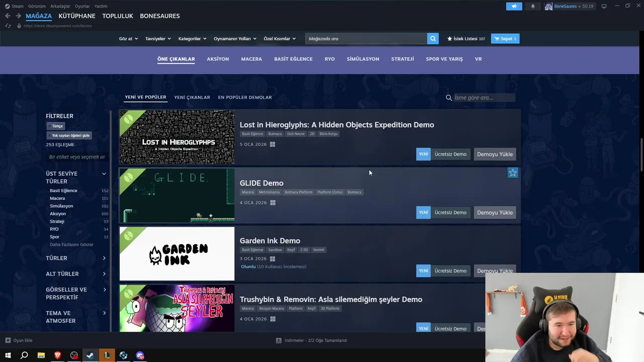The width and height of the screenshot is (644, 362).
Task: Click Daha Fazlasını Göster link
Action: point(71,244)
